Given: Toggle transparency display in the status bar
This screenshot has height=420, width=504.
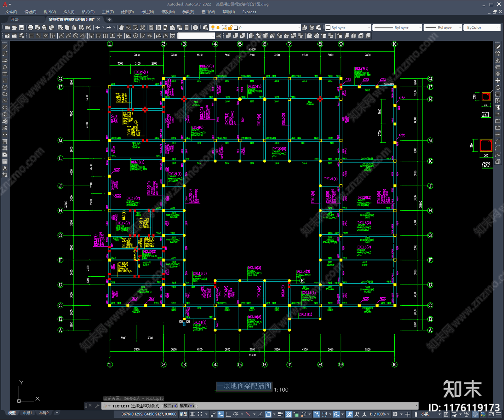Looking at the screenshot, I should point(288,414).
